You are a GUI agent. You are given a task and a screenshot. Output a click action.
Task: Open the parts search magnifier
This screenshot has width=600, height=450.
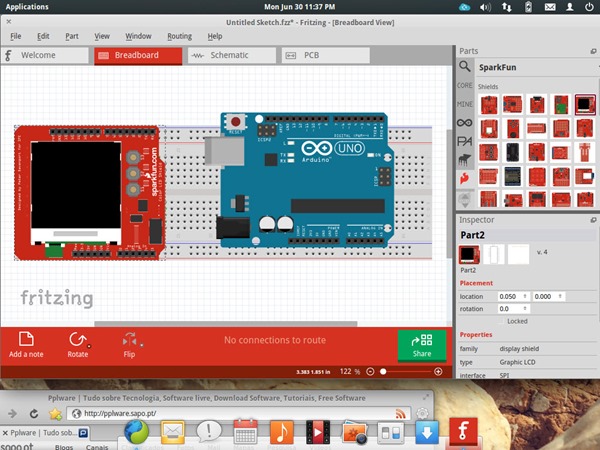pyautogui.click(x=465, y=67)
